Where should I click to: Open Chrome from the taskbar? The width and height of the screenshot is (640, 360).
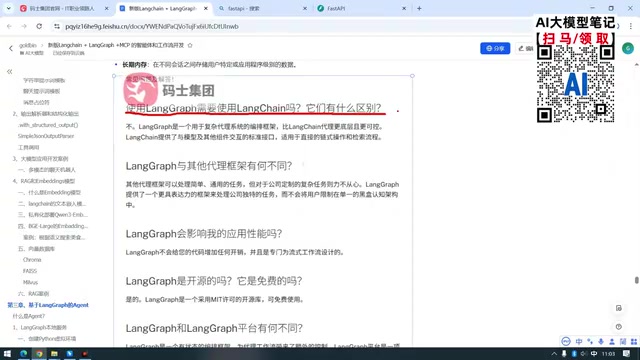point(39,353)
